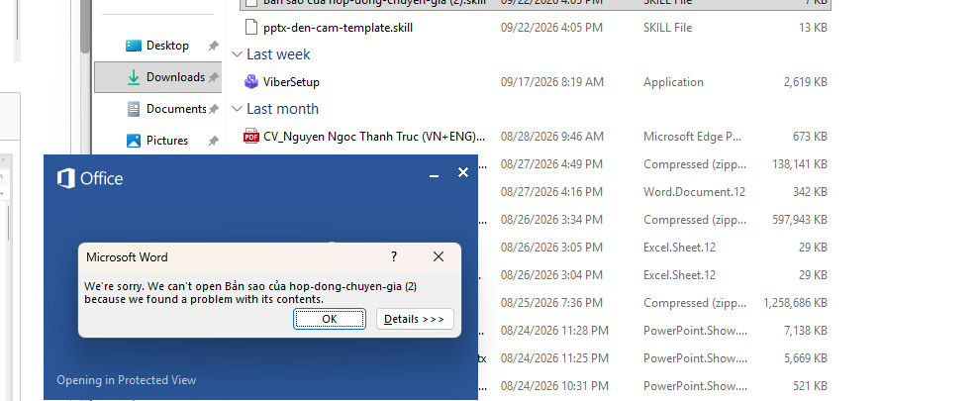
Task: Click the pin icon beside Pictures
Action: (213, 141)
